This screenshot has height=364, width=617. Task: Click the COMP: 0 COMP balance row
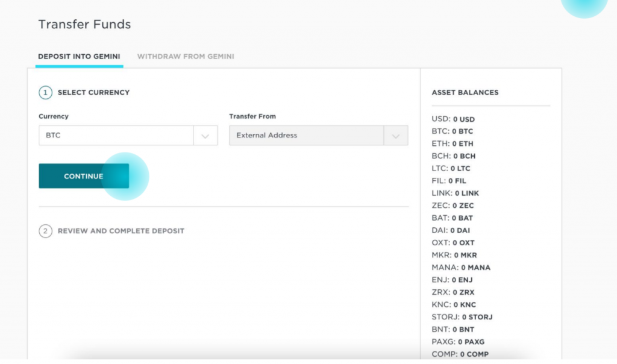point(460,354)
